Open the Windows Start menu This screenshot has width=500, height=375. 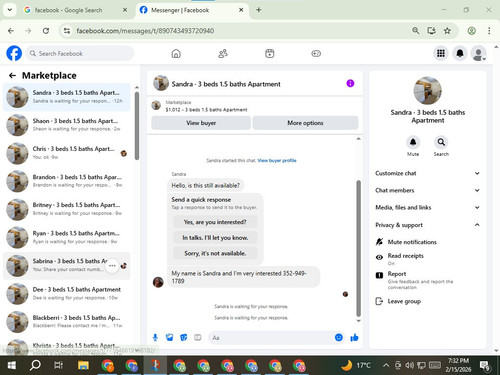(x=12, y=365)
